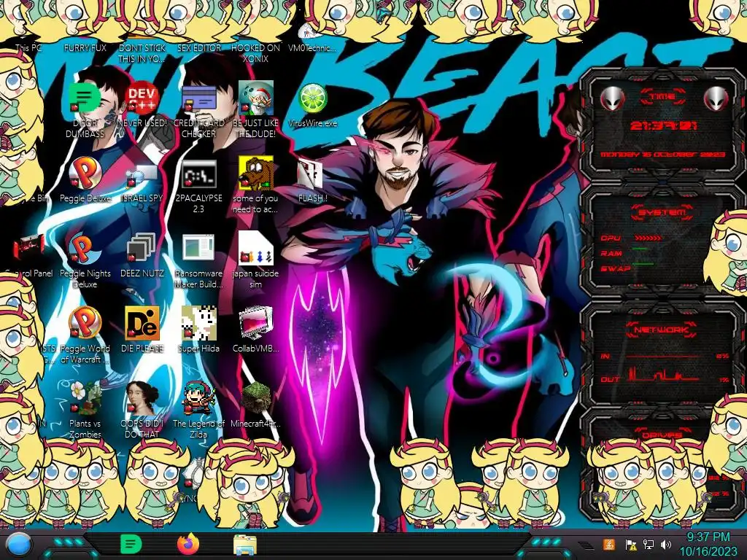The width and height of the screenshot is (747, 560).
Task: Click the widget date 'monday 16 october 2023'
Action: (662, 155)
